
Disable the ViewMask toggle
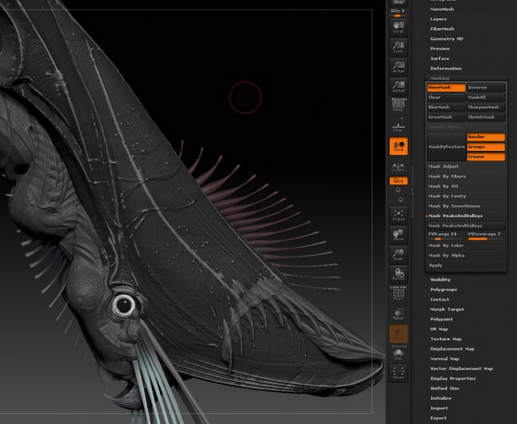click(446, 88)
